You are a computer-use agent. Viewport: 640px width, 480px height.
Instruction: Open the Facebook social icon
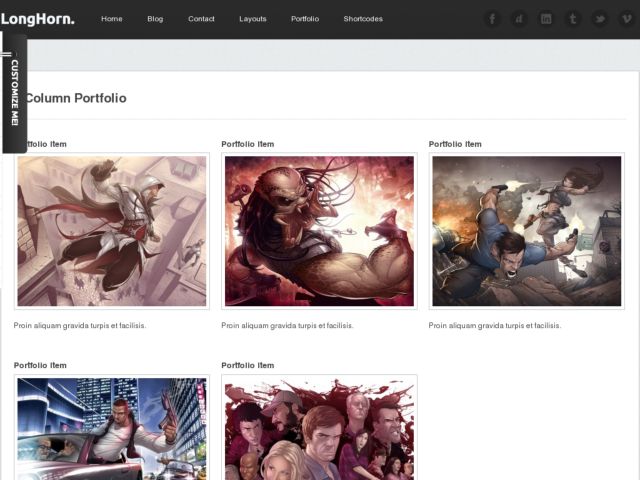[x=492, y=19]
